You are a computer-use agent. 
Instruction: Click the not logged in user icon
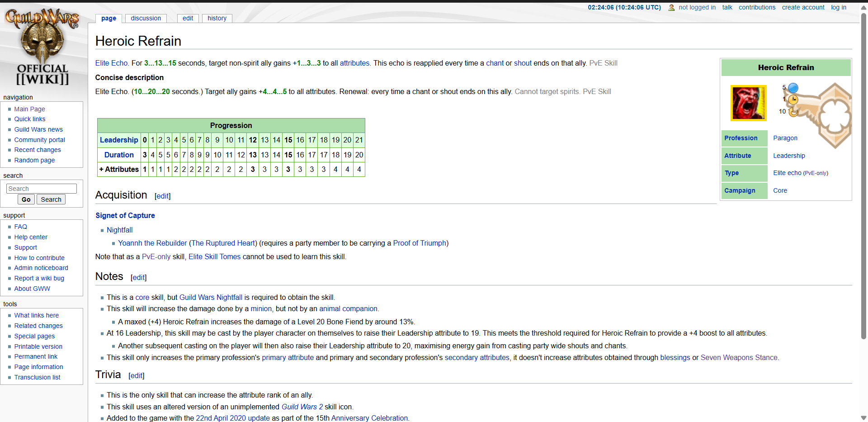point(671,7)
